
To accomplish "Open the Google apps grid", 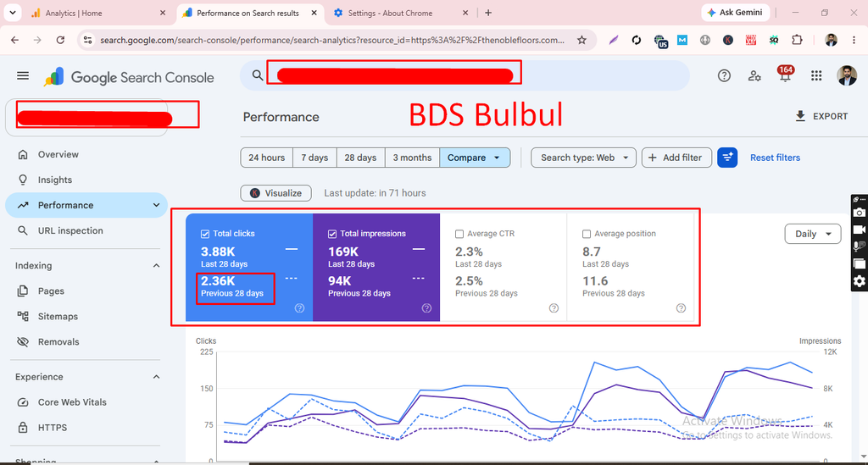I will 816,75.
